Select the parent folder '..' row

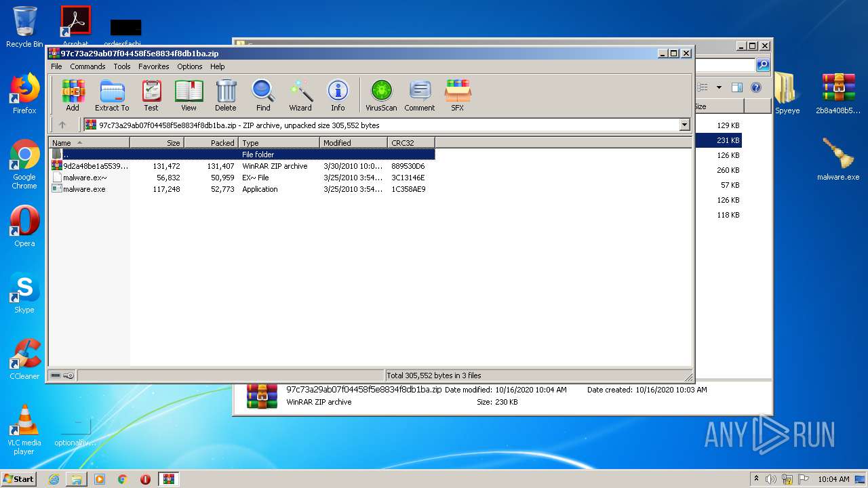(242, 155)
